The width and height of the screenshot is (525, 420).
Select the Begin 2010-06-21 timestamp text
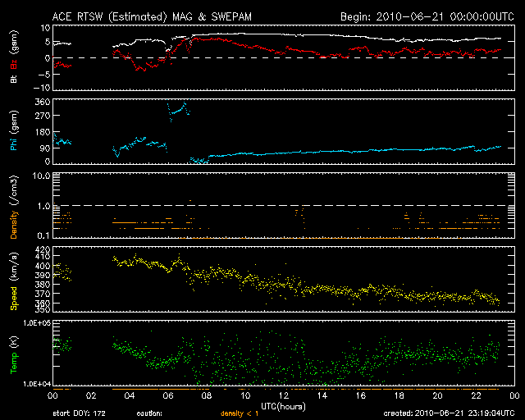427,16
